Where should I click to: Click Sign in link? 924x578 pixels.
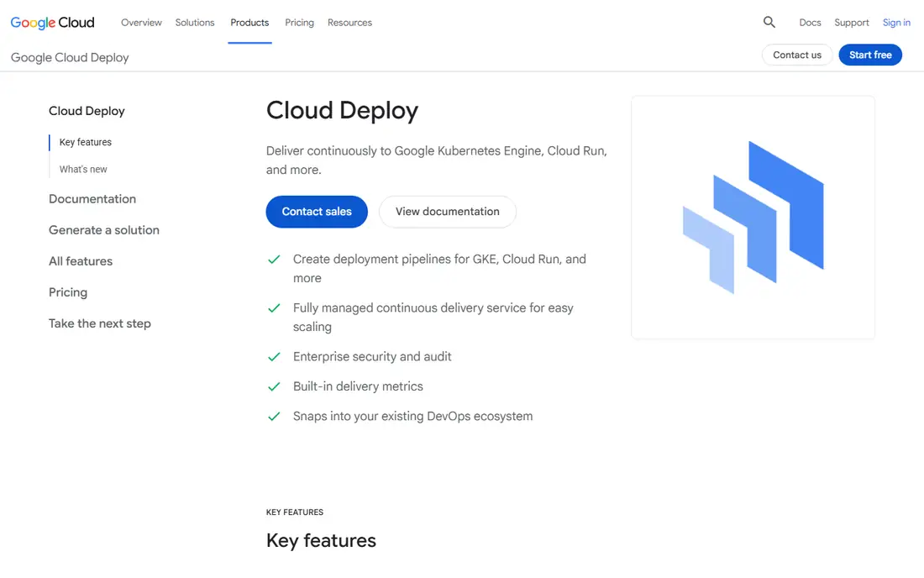point(896,23)
